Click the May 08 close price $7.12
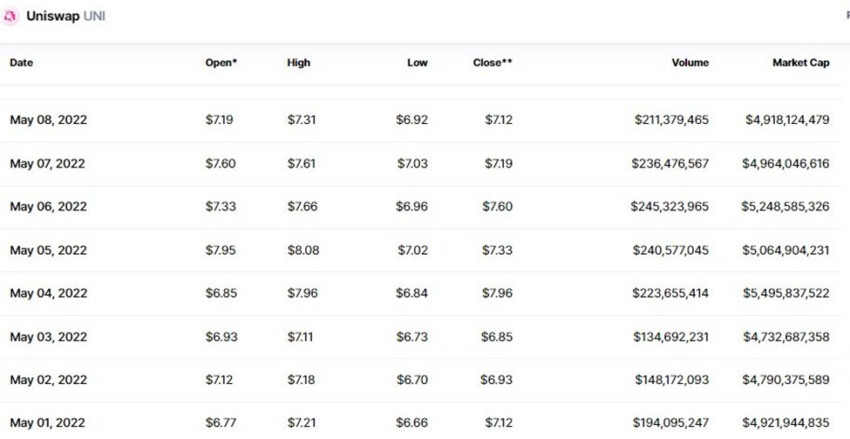This screenshot has height=439, width=850. click(x=498, y=120)
